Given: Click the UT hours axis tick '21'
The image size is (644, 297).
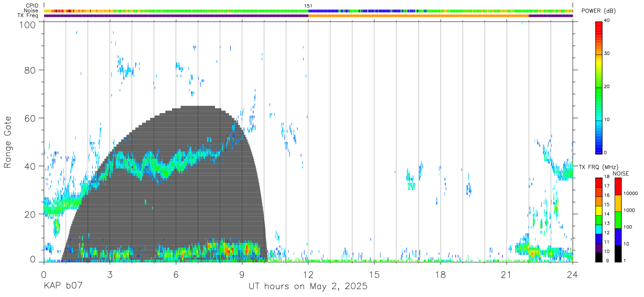Looking at the screenshot, I should click(x=507, y=274).
